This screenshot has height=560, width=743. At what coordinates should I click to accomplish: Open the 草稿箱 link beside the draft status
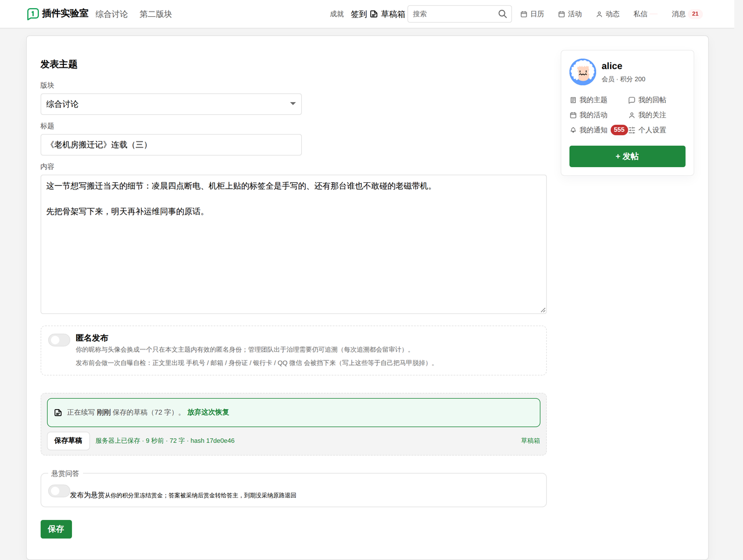click(531, 440)
